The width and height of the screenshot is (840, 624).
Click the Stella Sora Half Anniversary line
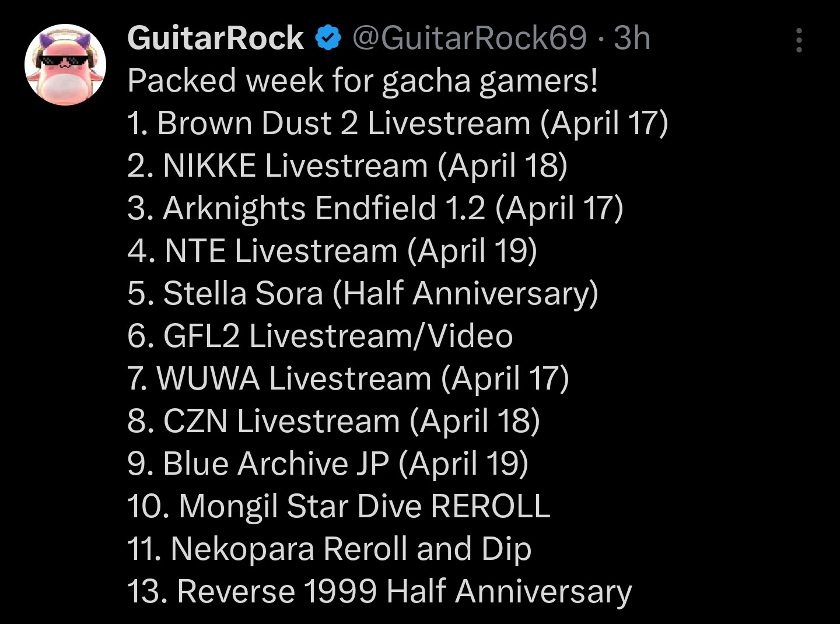tap(362, 293)
